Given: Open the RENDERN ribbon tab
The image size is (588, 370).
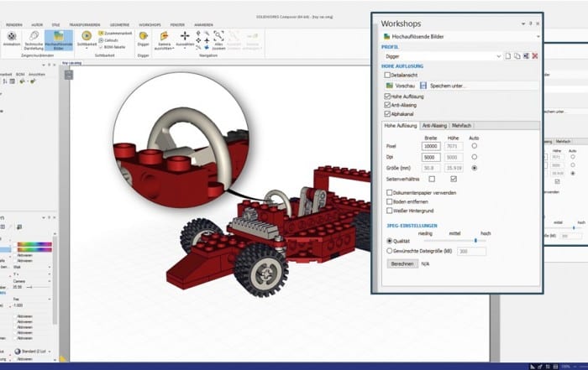Looking at the screenshot, I should click(x=14, y=24).
